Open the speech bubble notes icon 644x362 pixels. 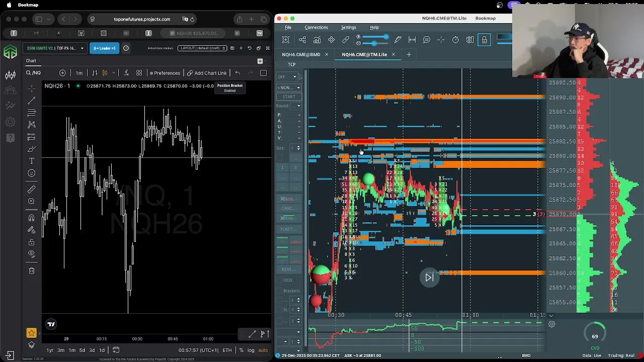427,40
